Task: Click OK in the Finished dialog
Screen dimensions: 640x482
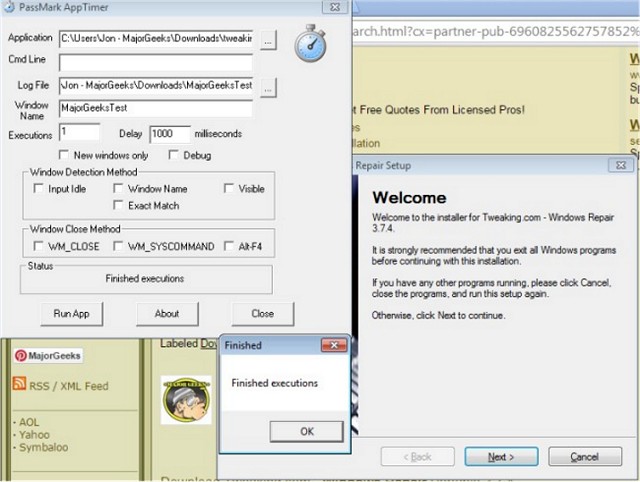Action: tap(307, 431)
